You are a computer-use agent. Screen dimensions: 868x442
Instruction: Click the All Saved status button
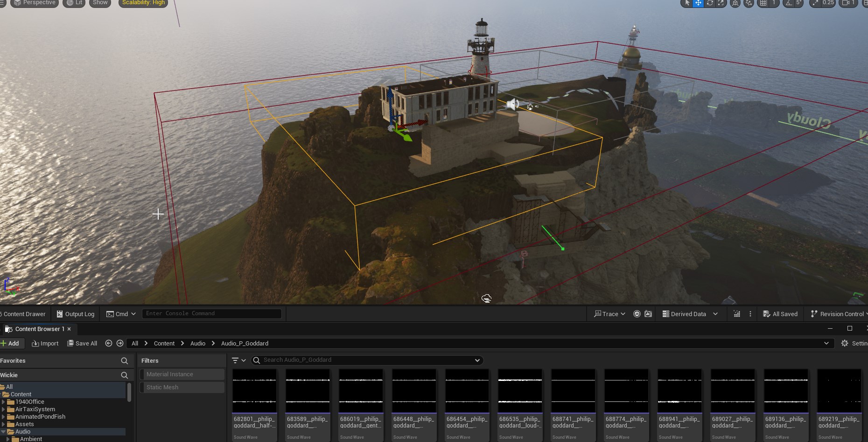[x=780, y=314]
